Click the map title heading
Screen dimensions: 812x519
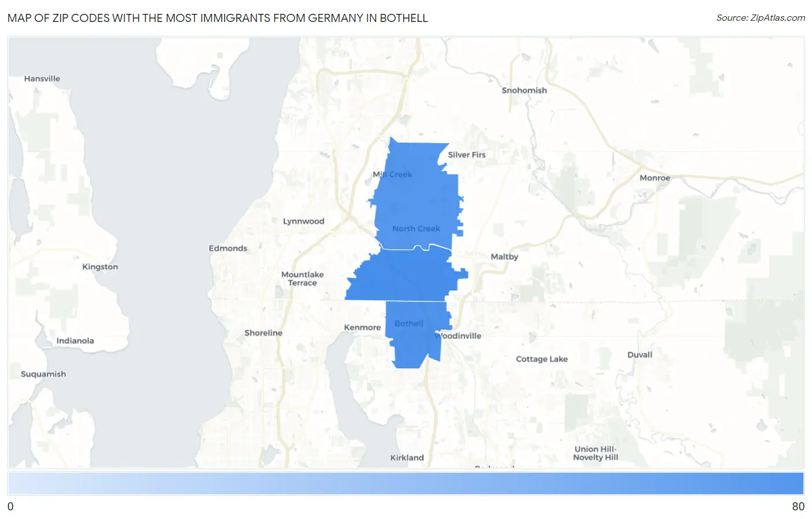click(218, 18)
